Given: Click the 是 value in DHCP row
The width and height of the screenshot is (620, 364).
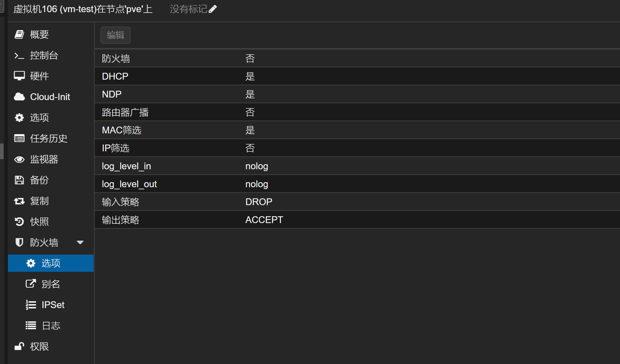Looking at the screenshot, I should point(250,76).
